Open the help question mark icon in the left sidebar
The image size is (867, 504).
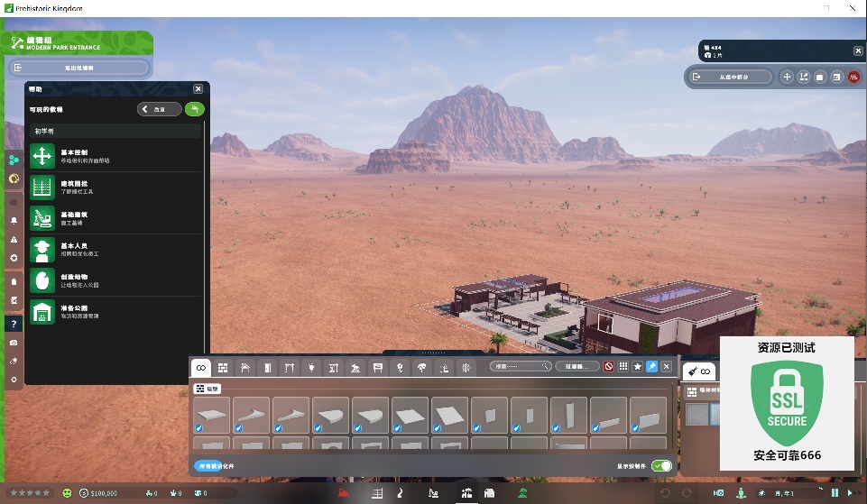[14, 324]
